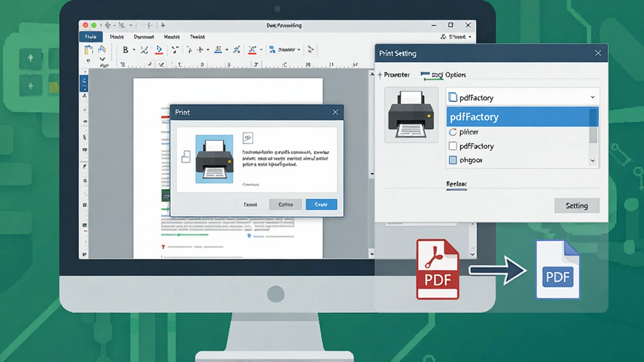Click the printer image in the Print dialog
This screenshot has height=362, width=644.
[x=214, y=159]
